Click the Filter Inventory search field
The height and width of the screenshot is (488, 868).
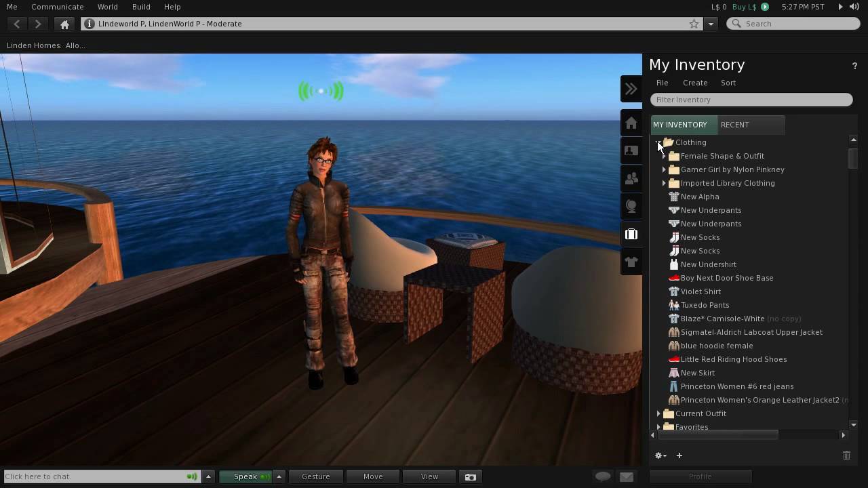point(751,100)
